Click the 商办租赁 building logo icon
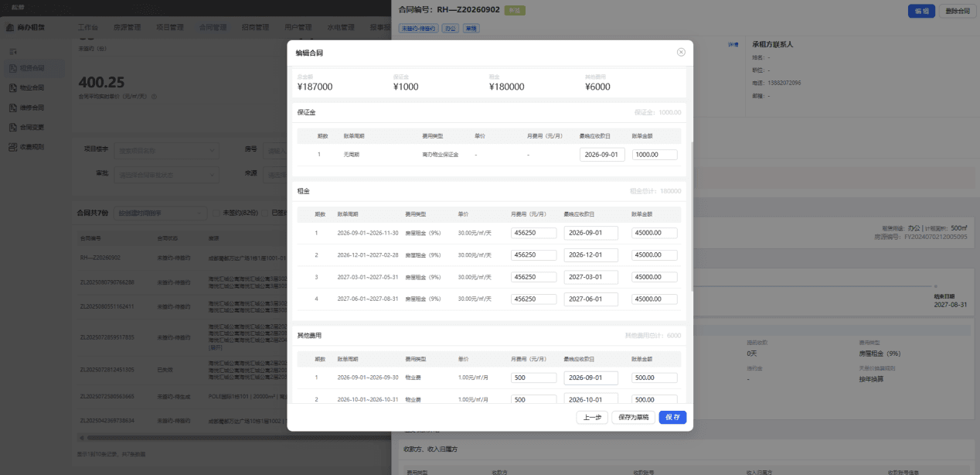This screenshot has height=475, width=980. pyautogui.click(x=11, y=27)
